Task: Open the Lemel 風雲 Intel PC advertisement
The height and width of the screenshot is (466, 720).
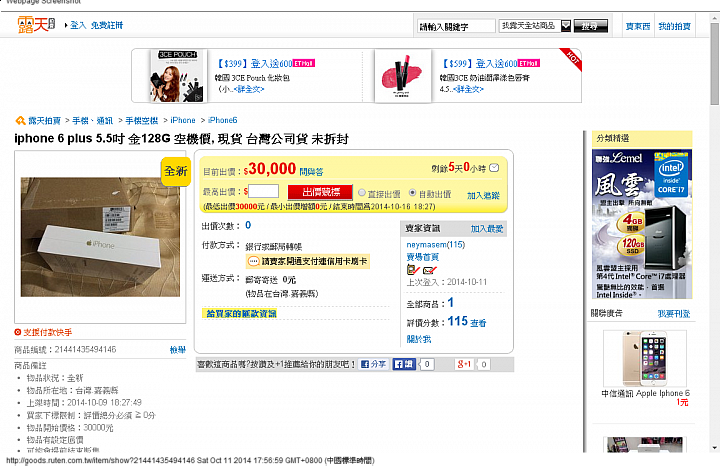Action: pyautogui.click(x=641, y=224)
